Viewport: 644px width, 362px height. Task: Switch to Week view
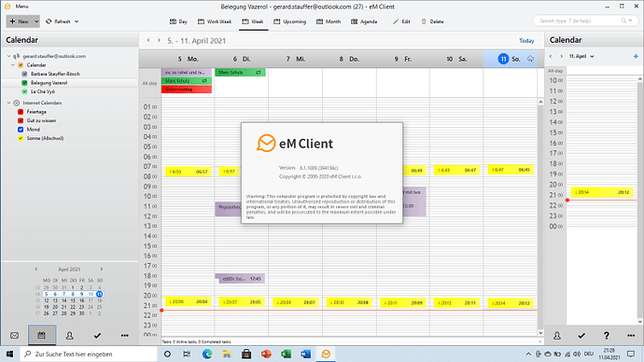click(x=253, y=21)
